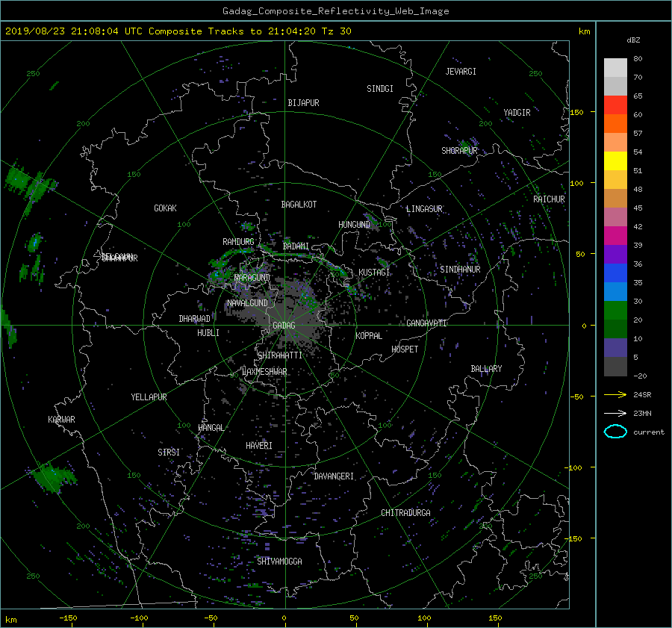
Task: Click the SINDHANUR city label
Action: 460,270
